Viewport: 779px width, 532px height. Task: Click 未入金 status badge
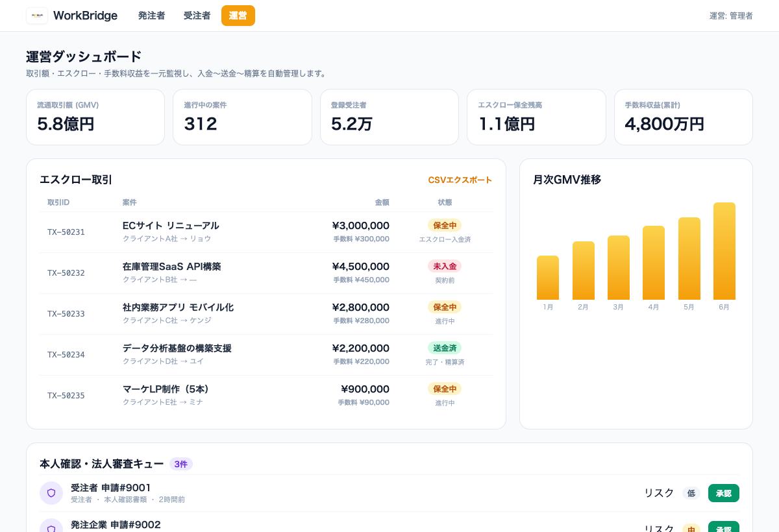coord(445,266)
